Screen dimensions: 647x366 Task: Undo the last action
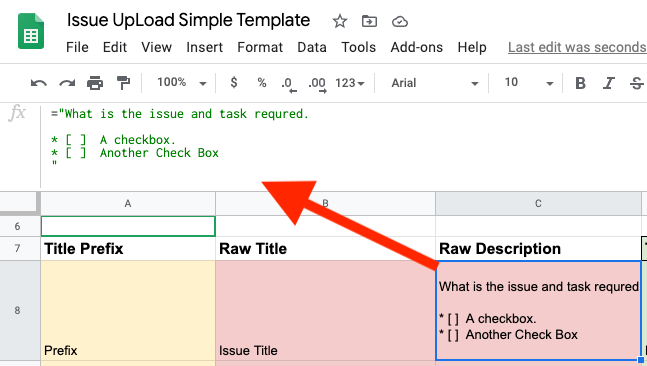39,83
